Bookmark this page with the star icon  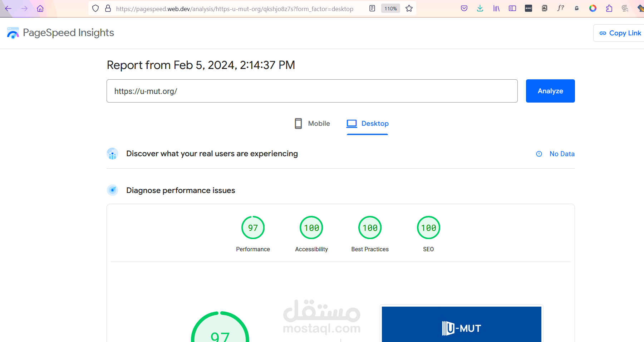pyautogui.click(x=409, y=9)
